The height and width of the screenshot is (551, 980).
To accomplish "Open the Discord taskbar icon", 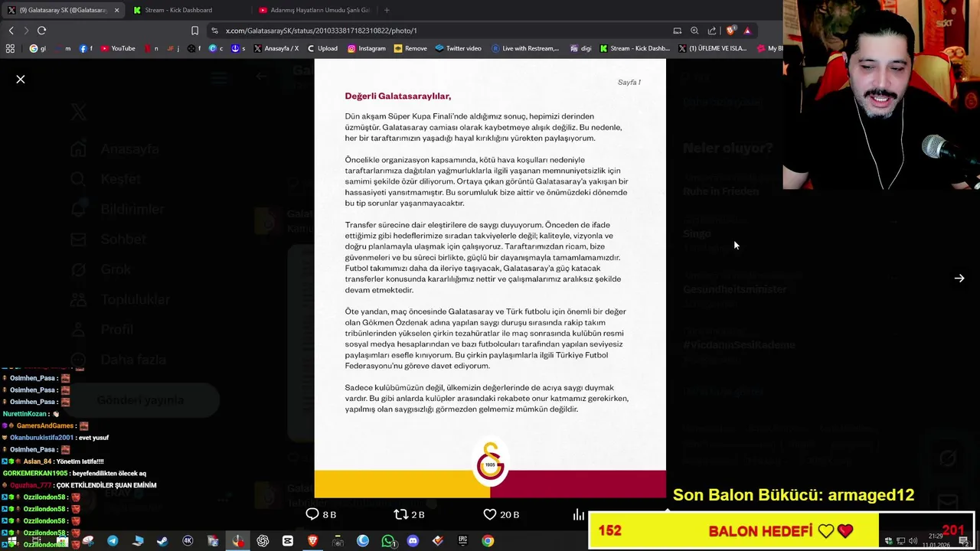I will (413, 541).
